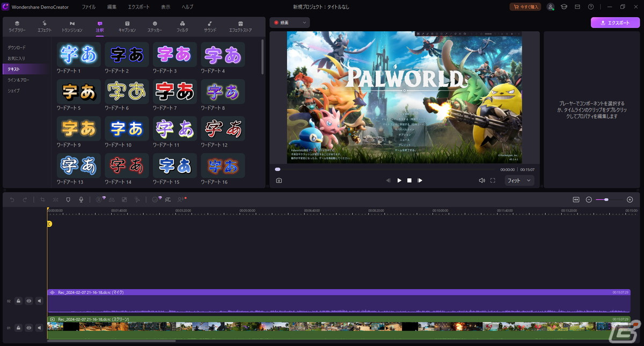Open the messages envelope icon
The height and width of the screenshot is (346, 644).
coord(577,7)
